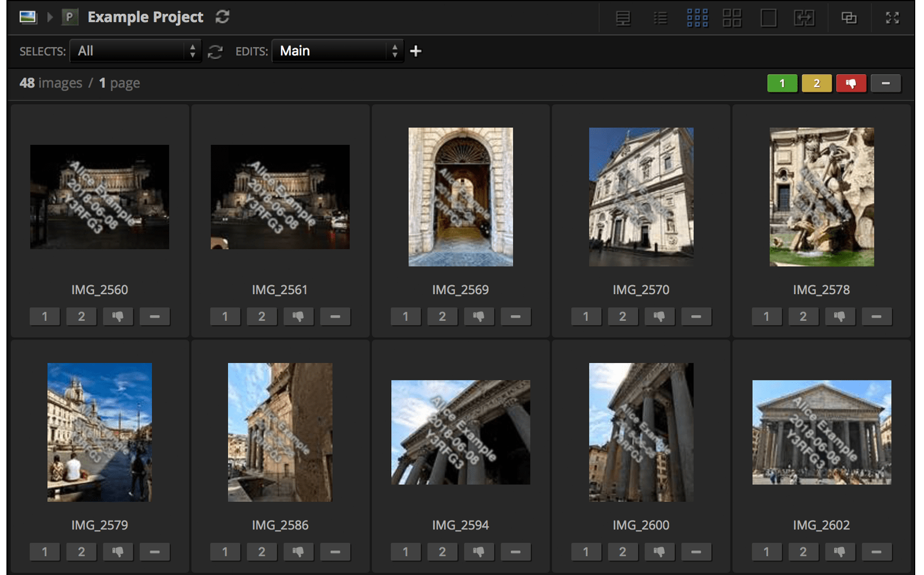Image resolution: width=924 pixels, height=575 pixels.
Task: Reject IMG_2586 with thumbs-down
Action: pyautogui.click(x=298, y=552)
